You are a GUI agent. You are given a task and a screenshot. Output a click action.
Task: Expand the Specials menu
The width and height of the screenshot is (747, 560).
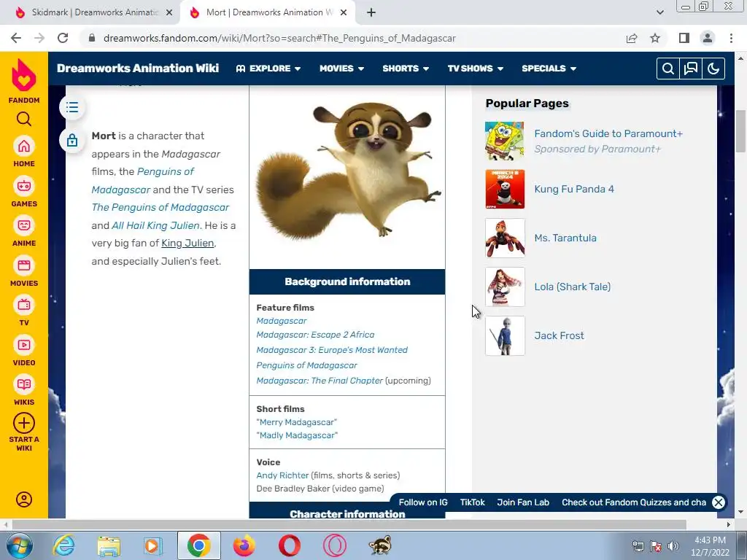coord(549,69)
